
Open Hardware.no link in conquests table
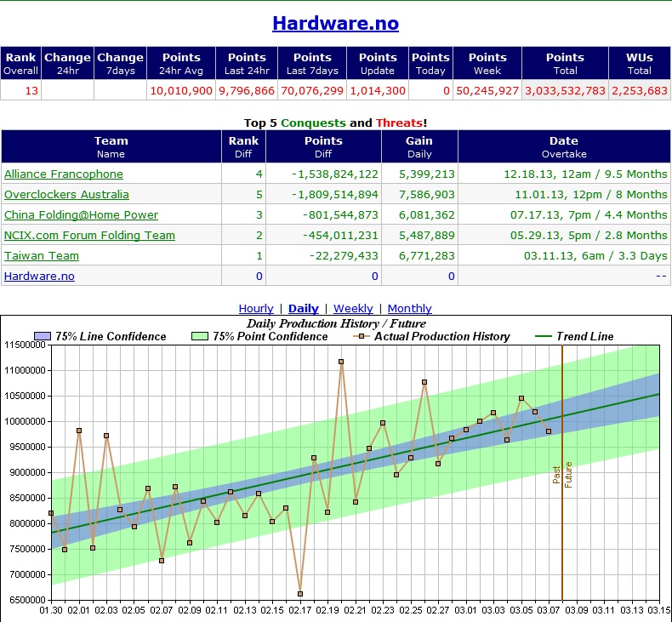click(39, 276)
